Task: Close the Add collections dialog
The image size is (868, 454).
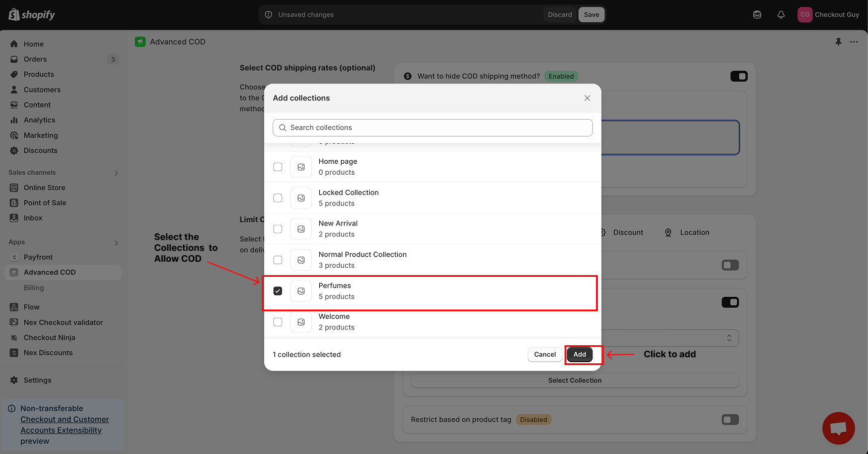Action: [587, 98]
